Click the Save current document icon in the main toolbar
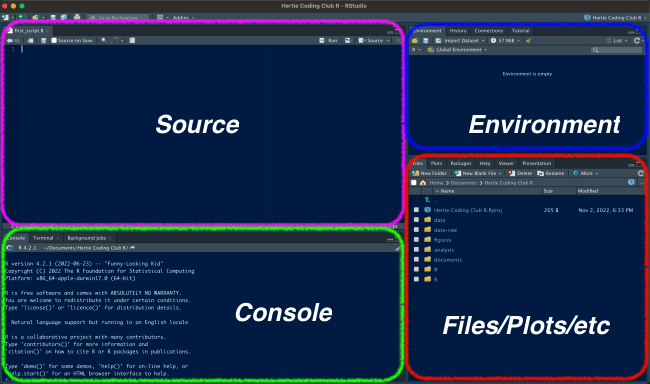This screenshot has width=650, height=384. pyautogui.click(x=53, y=17)
